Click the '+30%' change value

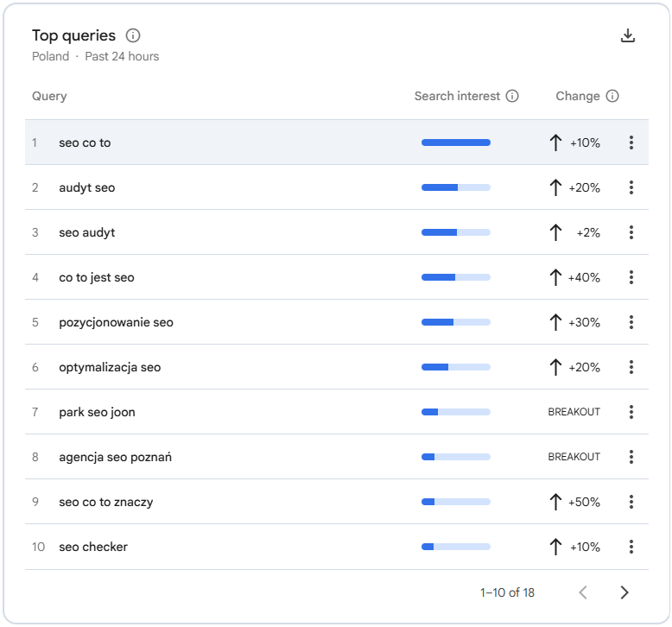click(x=584, y=322)
